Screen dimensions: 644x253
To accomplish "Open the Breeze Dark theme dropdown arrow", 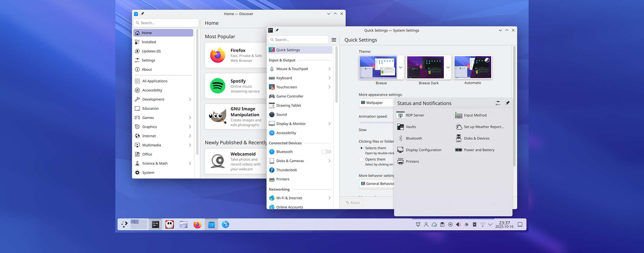I will click(448, 67).
